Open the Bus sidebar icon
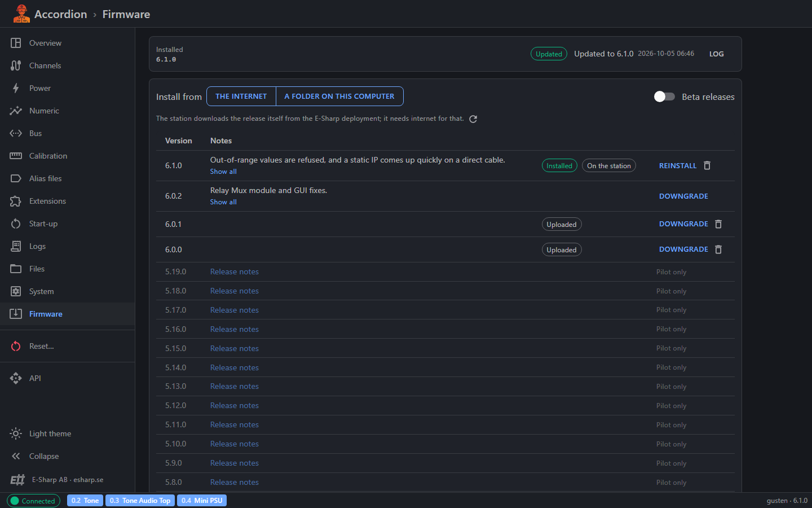 (x=16, y=133)
